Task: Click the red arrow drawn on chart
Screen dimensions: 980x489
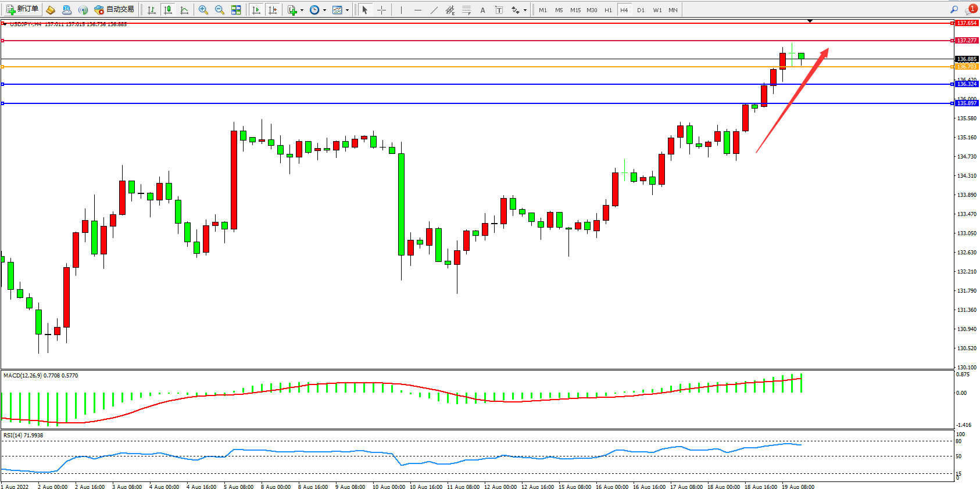Action: pyautogui.click(x=792, y=100)
